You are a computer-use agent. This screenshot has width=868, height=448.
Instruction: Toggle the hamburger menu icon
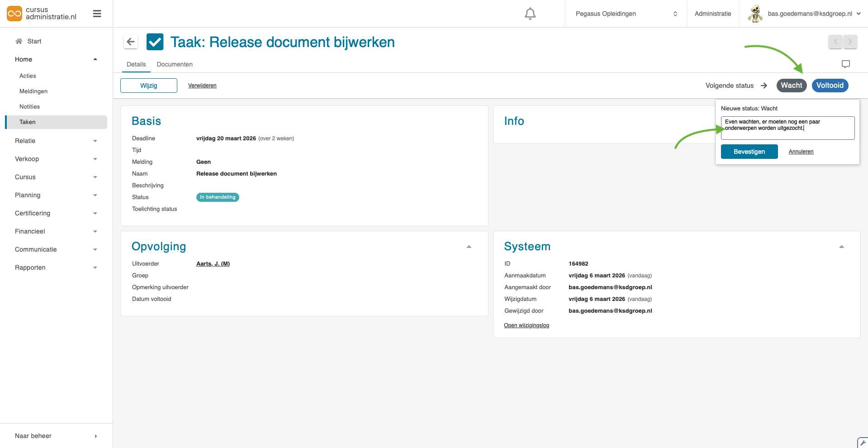tap(97, 14)
